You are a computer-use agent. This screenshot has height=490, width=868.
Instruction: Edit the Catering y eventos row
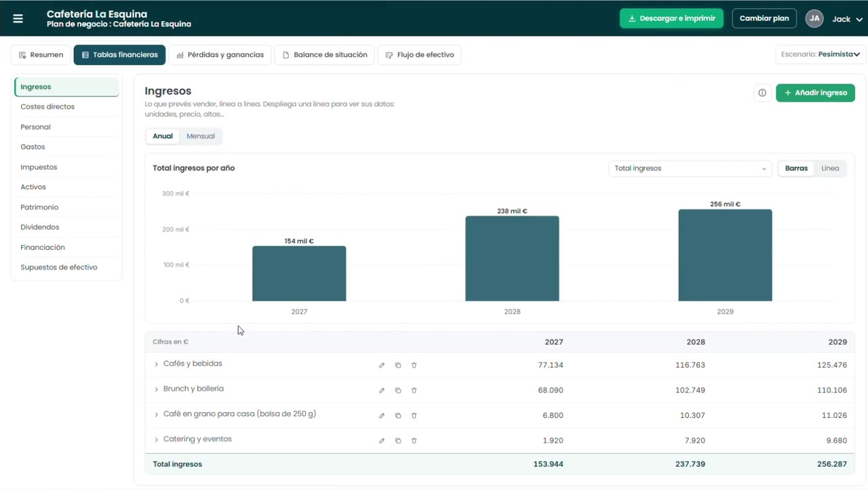382,440
